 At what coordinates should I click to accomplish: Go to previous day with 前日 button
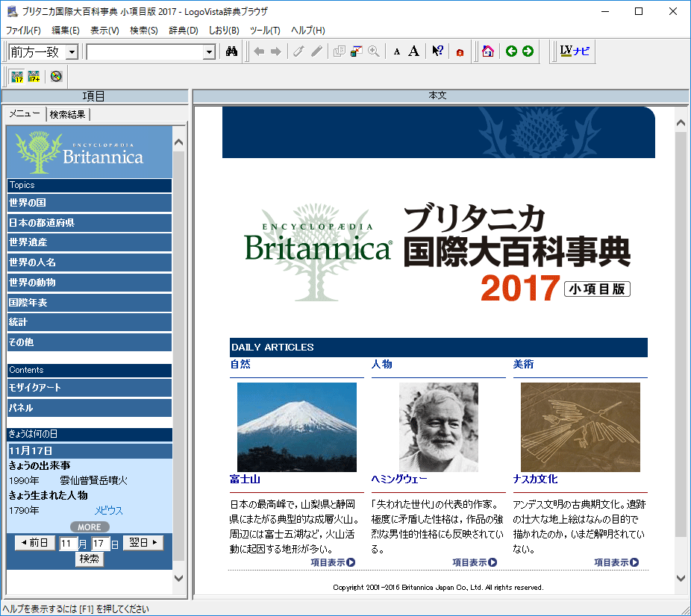tap(35, 543)
